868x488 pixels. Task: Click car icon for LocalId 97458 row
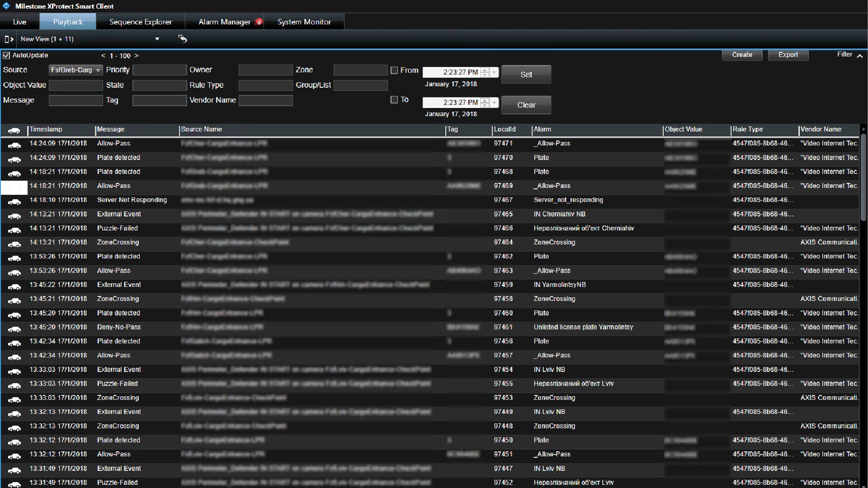tap(14, 300)
